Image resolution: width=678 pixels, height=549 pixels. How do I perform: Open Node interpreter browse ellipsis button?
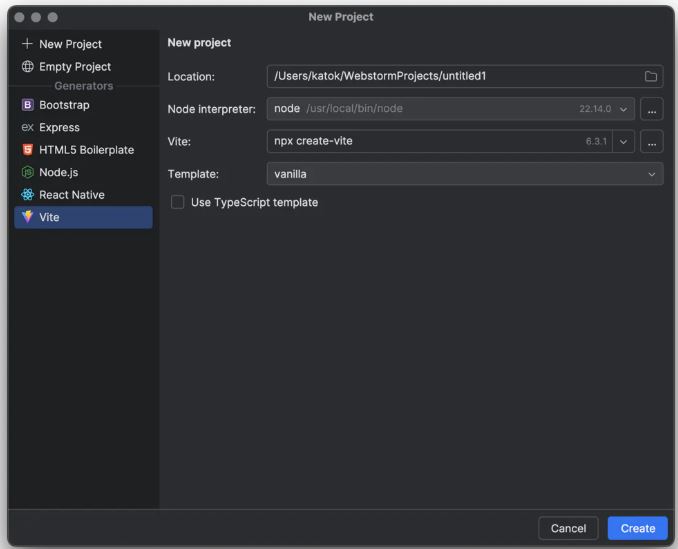click(x=652, y=109)
